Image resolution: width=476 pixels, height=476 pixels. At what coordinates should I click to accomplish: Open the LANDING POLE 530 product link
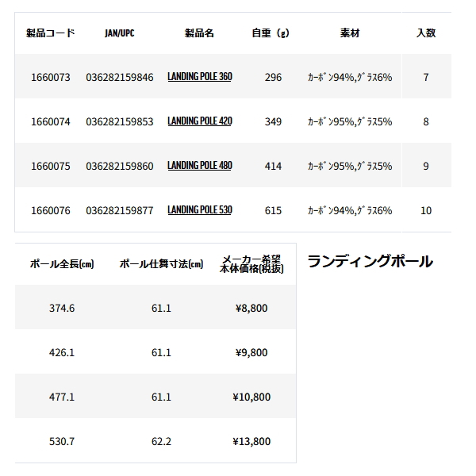tap(200, 209)
